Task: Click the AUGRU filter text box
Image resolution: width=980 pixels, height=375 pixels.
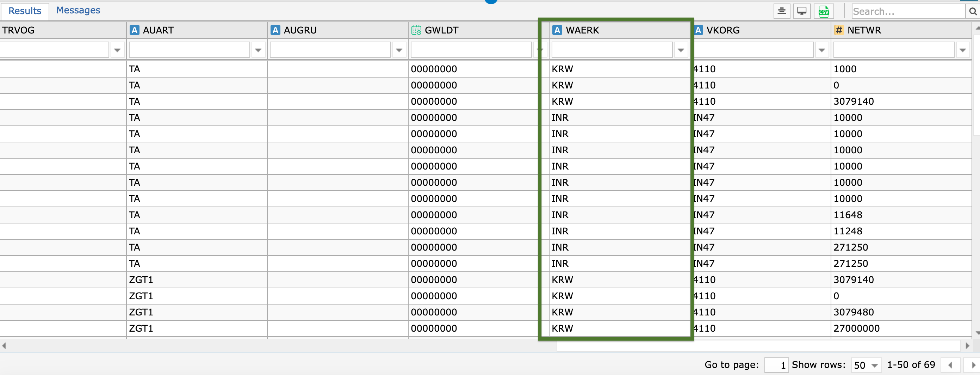Action: tap(330, 50)
